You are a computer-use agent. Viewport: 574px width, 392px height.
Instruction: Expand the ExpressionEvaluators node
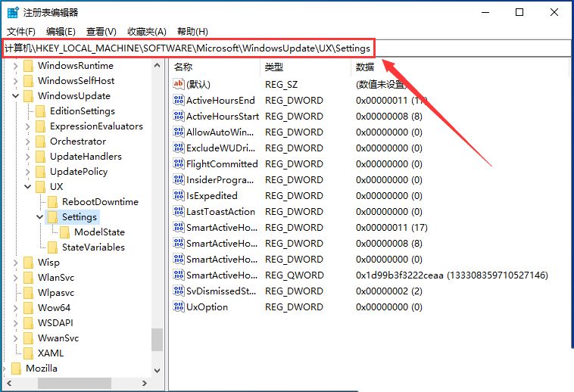[x=27, y=126]
